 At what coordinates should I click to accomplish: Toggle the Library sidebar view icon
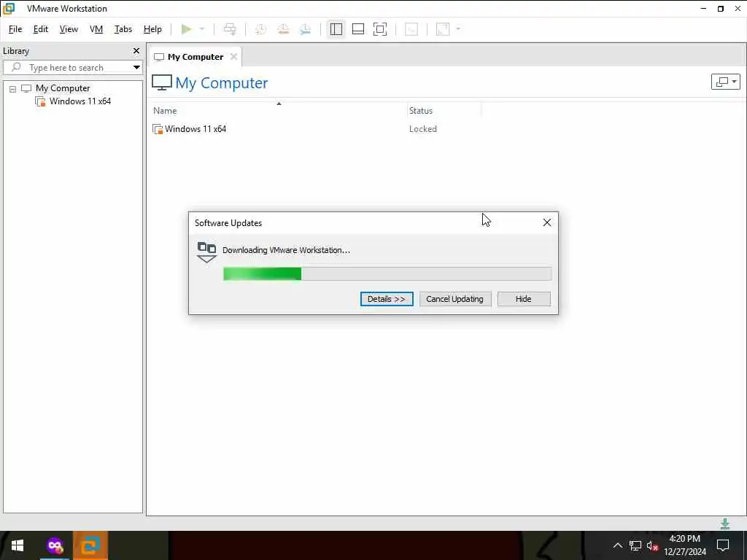click(336, 29)
